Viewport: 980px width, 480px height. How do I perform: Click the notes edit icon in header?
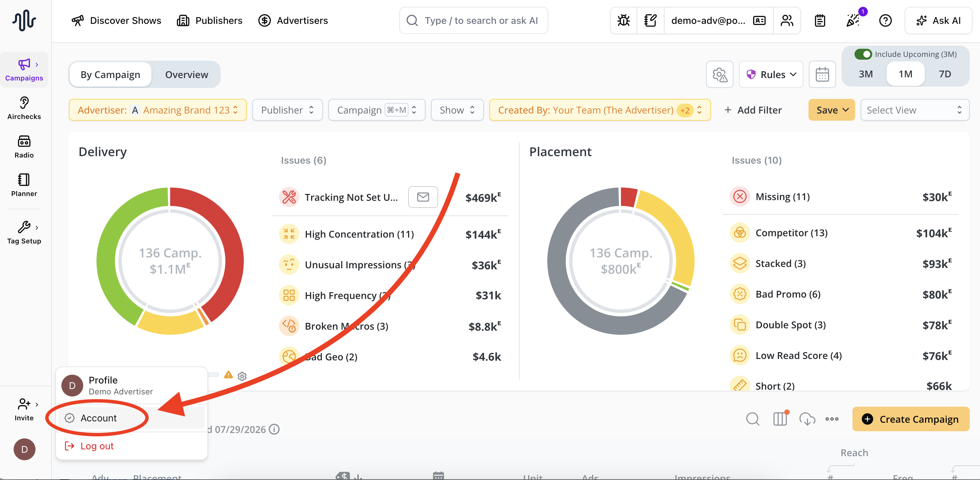point(650,20)
